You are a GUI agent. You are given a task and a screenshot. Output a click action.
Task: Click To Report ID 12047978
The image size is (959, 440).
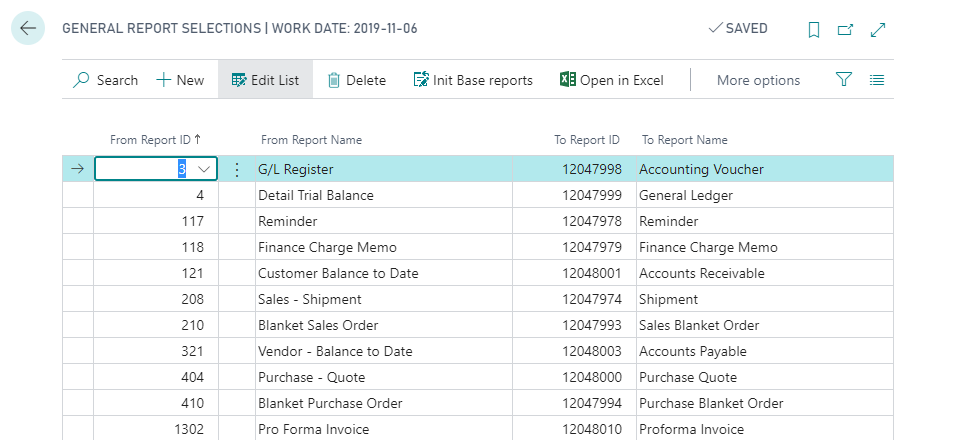(x=574, y=221)
